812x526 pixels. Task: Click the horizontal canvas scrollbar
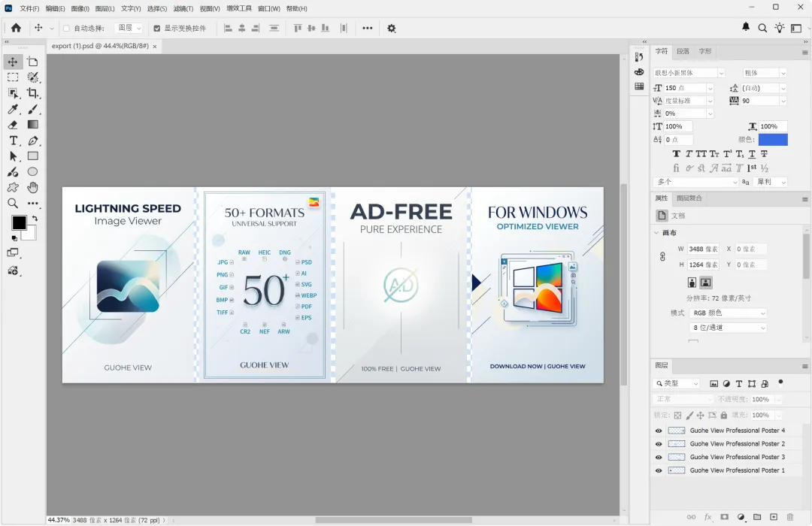coord(393,520)
